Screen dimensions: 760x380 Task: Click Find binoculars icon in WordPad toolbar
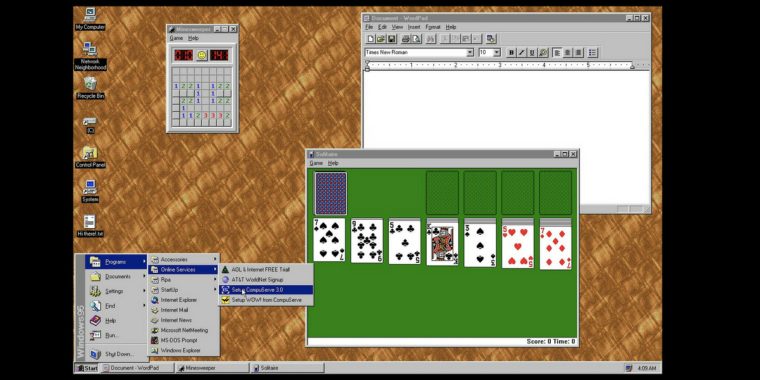click(430, 39)
